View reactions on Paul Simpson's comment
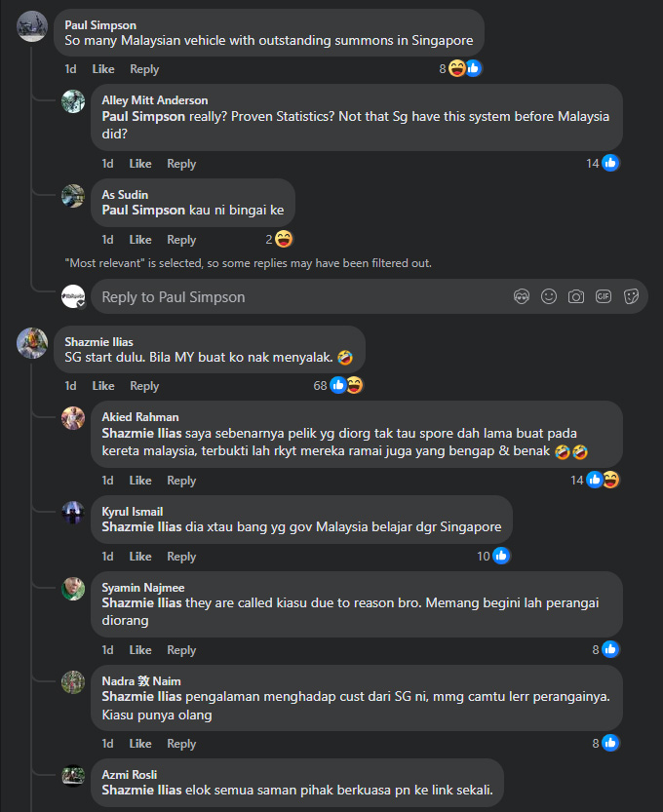This screenshot has width=663, height=812. click(461, 68)
